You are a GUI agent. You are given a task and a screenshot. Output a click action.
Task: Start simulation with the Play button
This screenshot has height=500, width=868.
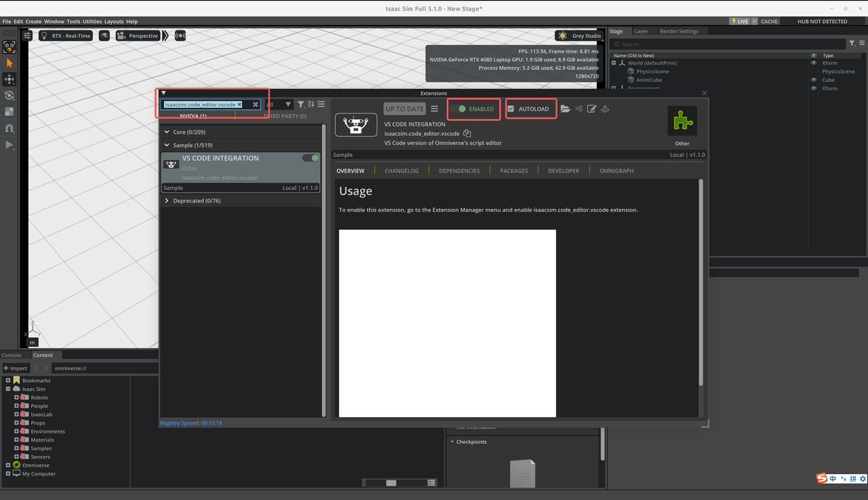pos(9,145)
